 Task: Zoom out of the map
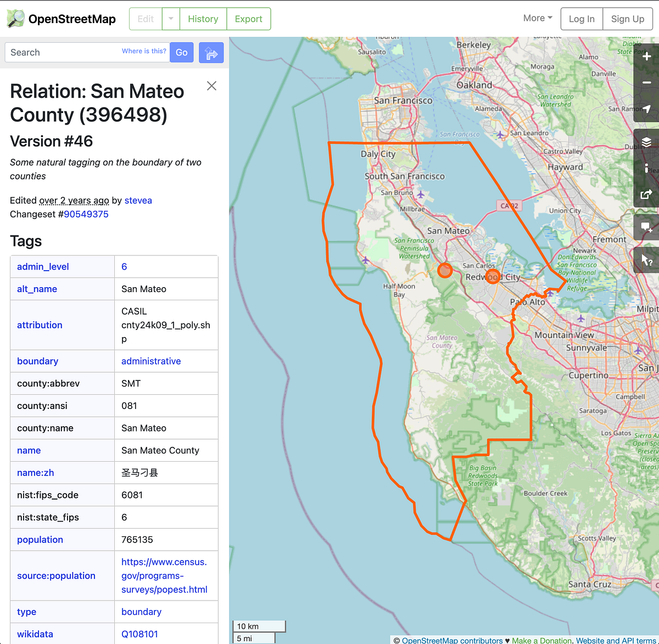click(647, 82)
